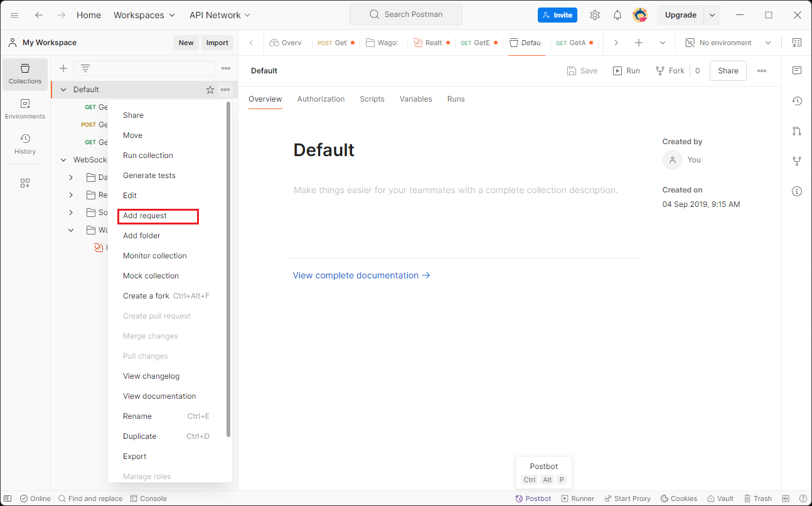Open the comments icon in right sidebar
The image size is (812, 506).
coord(797,71)
